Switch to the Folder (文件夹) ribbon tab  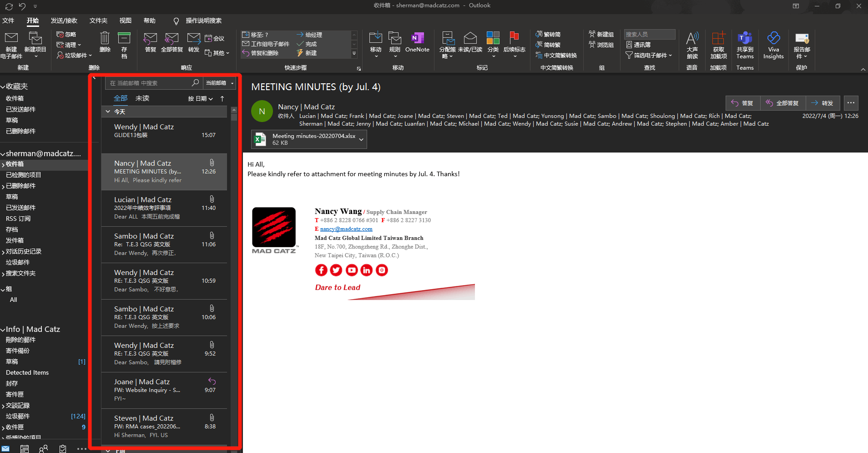[98, 20]
